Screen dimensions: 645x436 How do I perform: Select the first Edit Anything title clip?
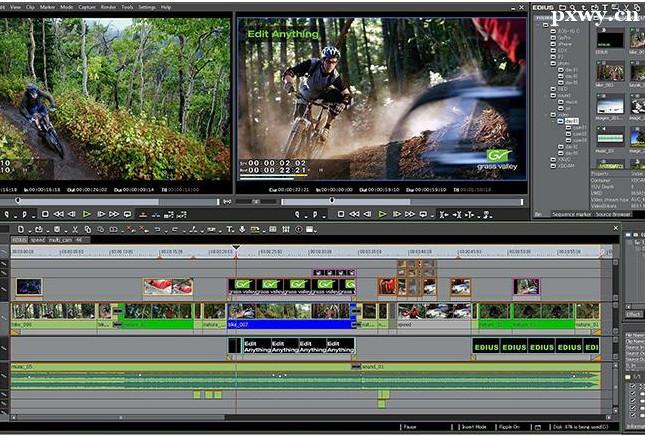pyautogui.click(x=257, y=346)
